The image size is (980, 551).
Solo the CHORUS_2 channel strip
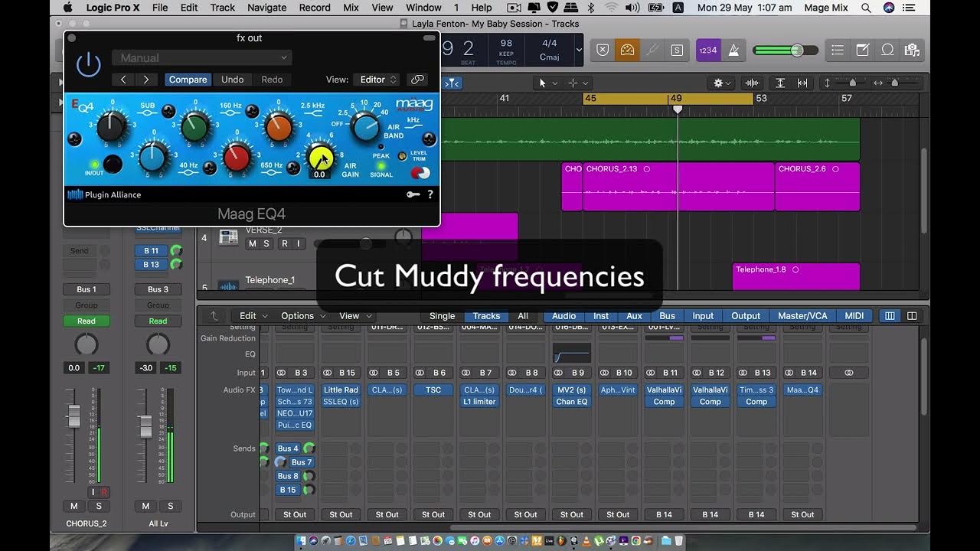coord(98,506)
